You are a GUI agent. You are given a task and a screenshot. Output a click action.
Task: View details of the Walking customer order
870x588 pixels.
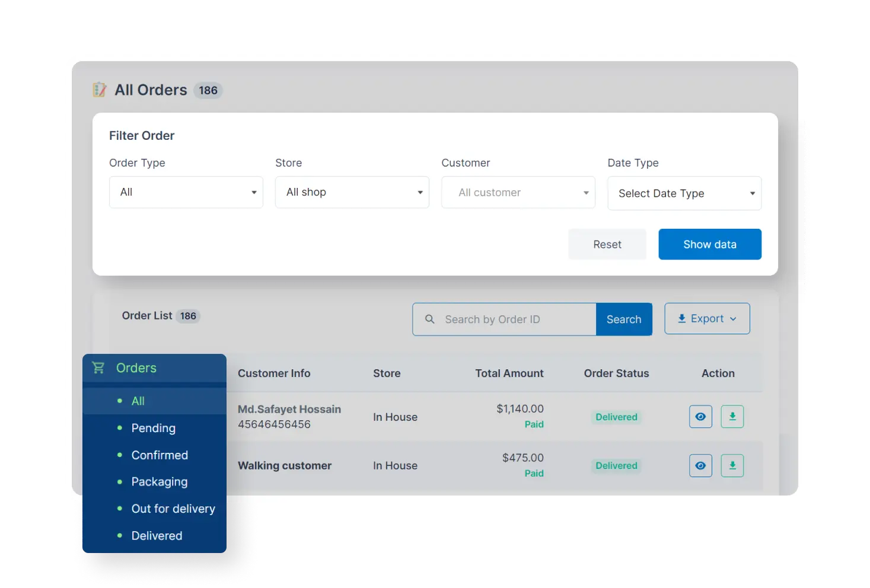(x=700, y=465)
